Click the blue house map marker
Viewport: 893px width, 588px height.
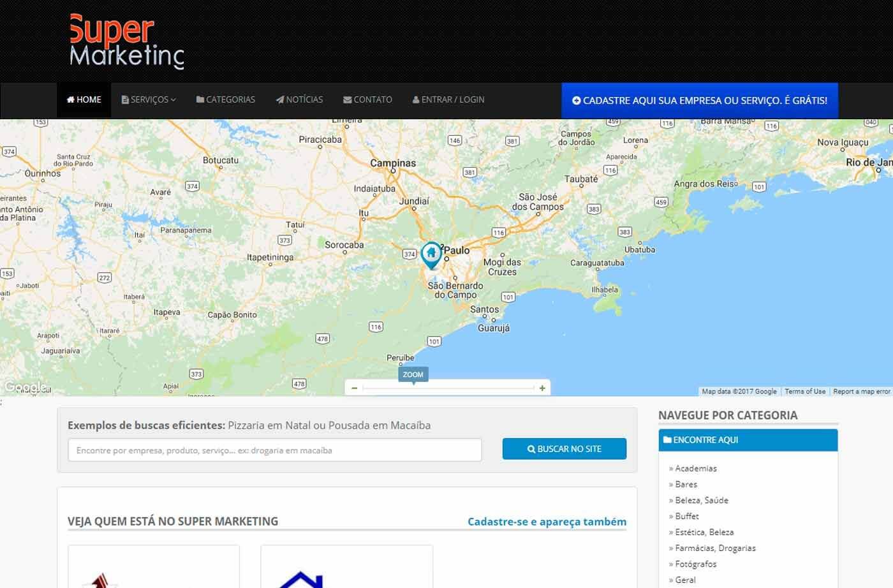431,256
